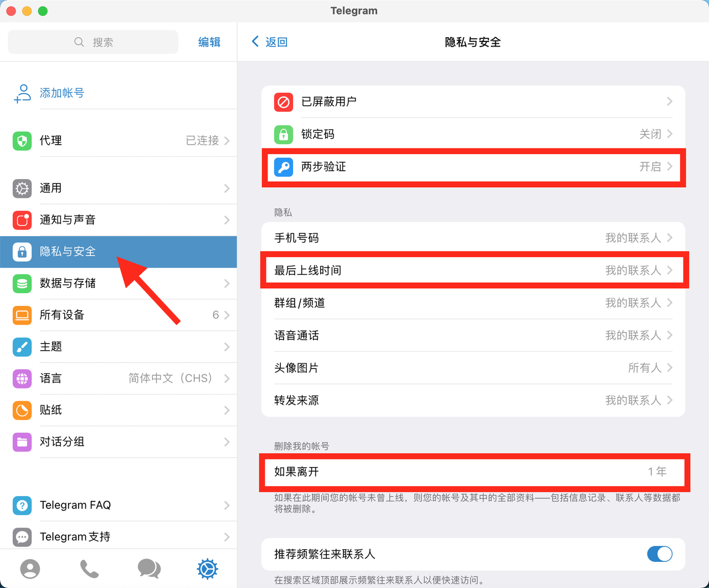Click the red blocked users icon
709x588 pixels.
click(284, 102)
